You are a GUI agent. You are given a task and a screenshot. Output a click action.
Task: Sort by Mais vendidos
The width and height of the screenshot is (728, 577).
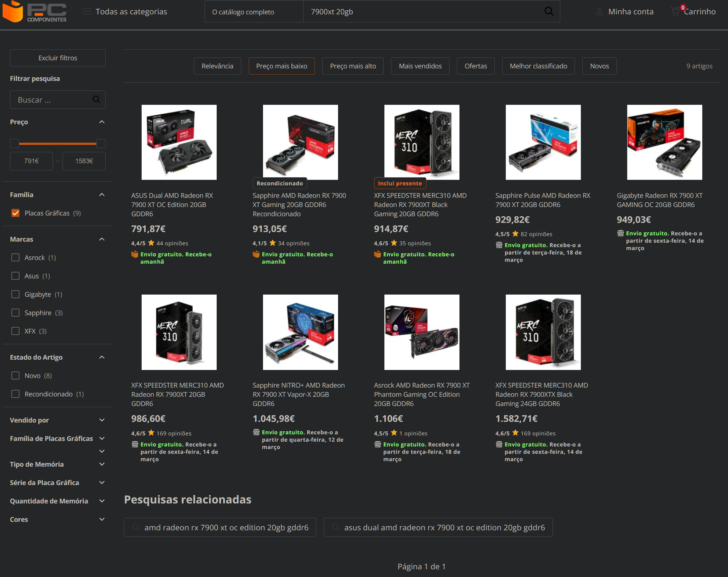(420, 66)
